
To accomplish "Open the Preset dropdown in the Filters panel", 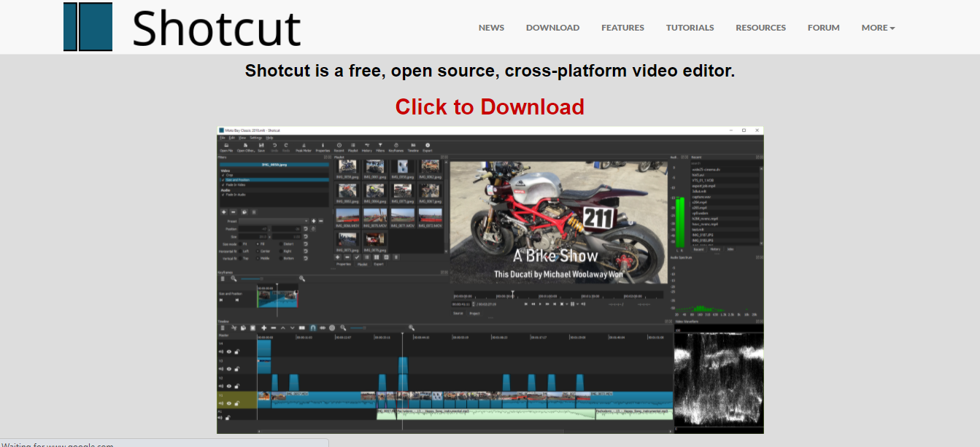I will [274, 221].
